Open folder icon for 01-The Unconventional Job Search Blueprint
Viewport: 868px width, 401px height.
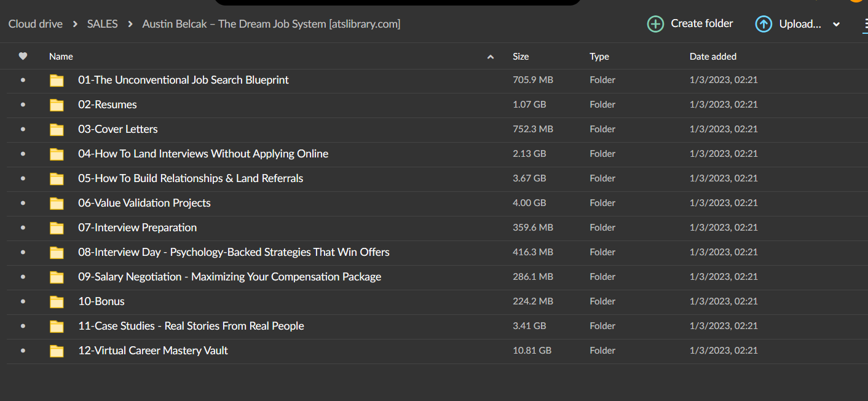[x=57, y=80]
